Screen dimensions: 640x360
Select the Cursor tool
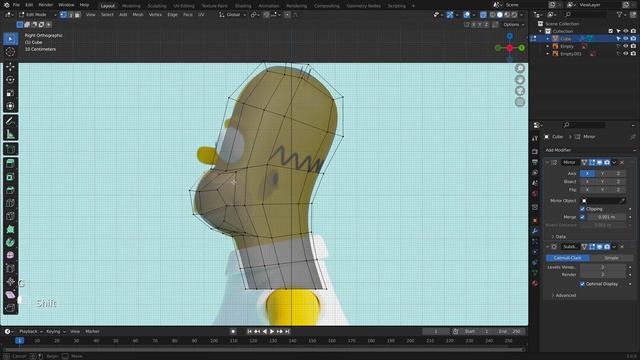[x=10, y=52]
